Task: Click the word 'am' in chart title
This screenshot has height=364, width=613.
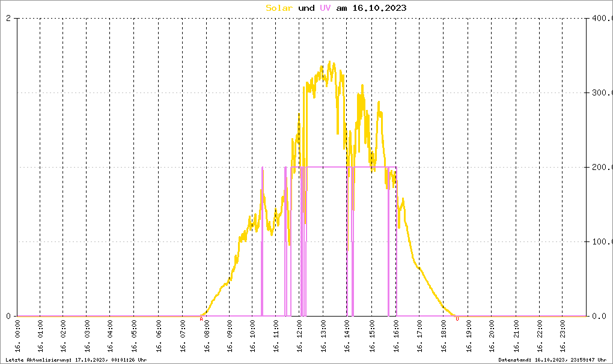Action: tap(342, 8)
